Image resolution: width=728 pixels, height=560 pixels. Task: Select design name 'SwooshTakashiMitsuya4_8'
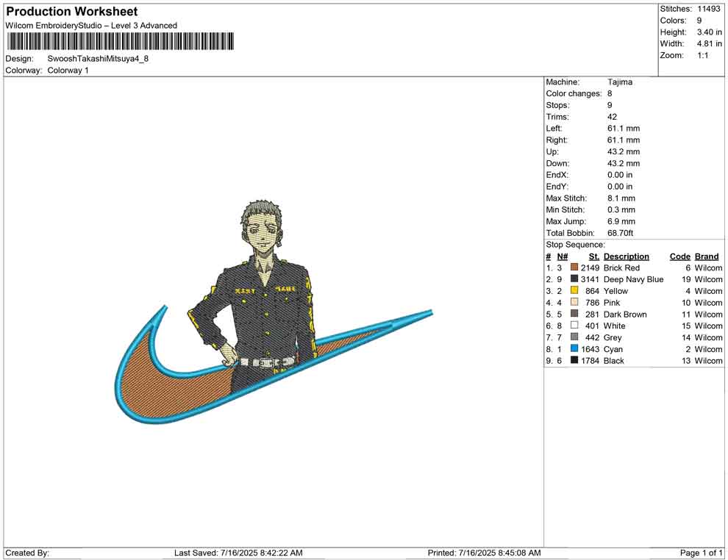coord(98,59)
